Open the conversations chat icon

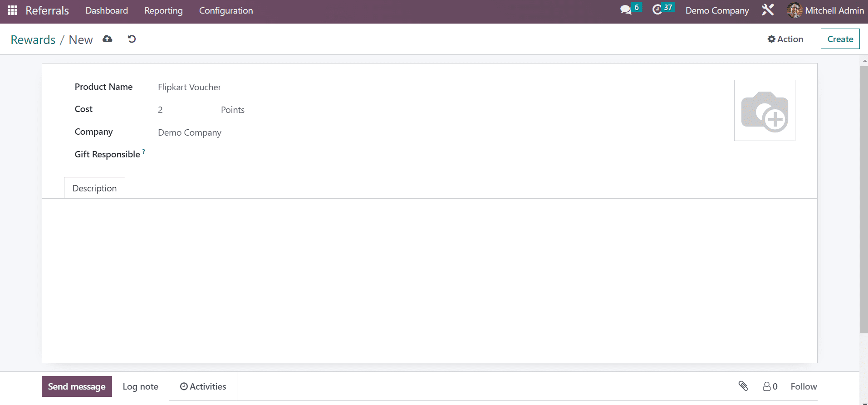point(626,10)
